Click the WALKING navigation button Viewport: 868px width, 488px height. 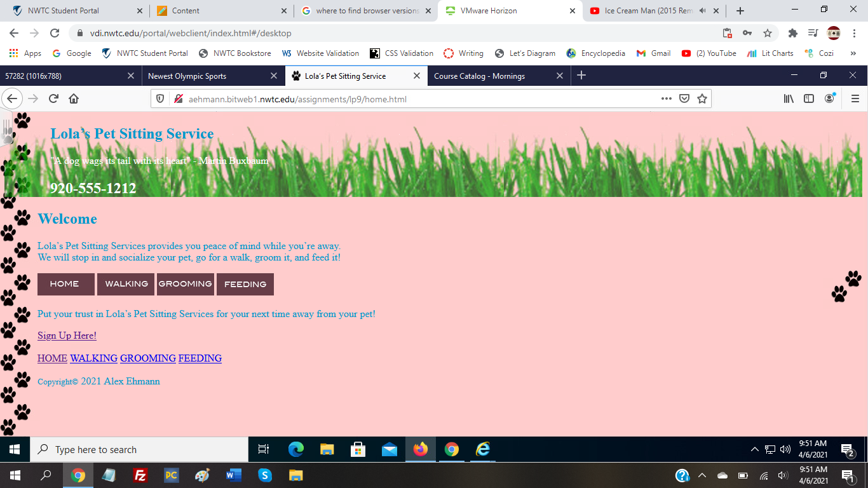(126, 284)
